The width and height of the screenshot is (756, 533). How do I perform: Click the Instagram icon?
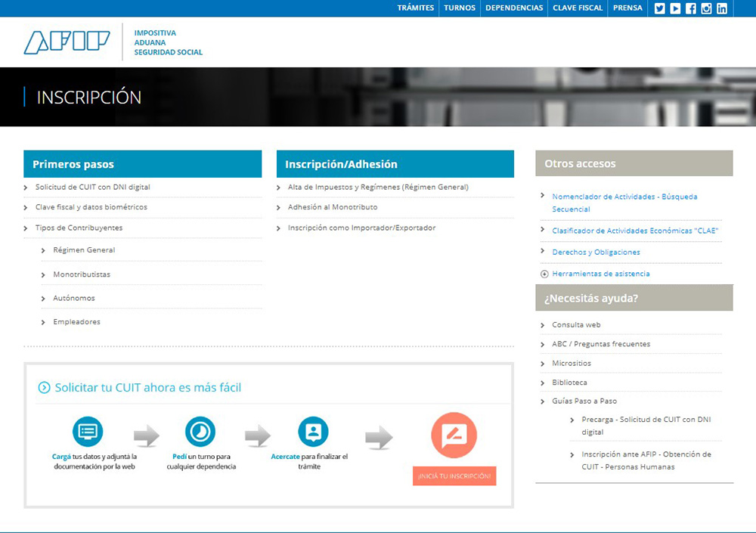click(706, 8)
